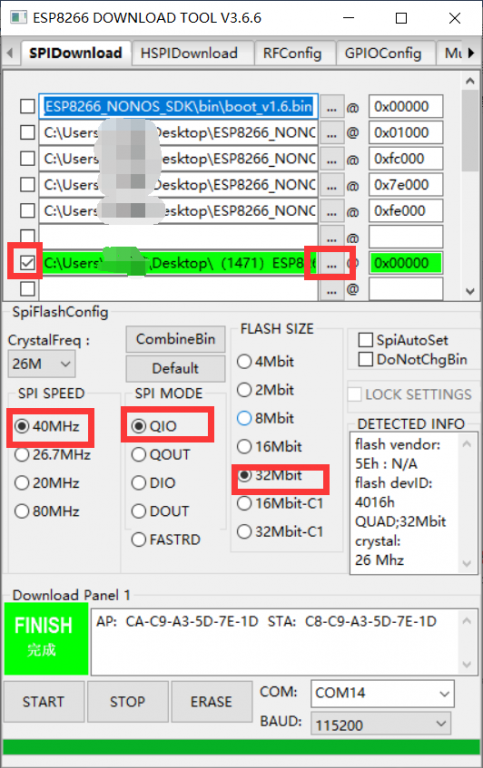Click the STOP button

[128, 701]
